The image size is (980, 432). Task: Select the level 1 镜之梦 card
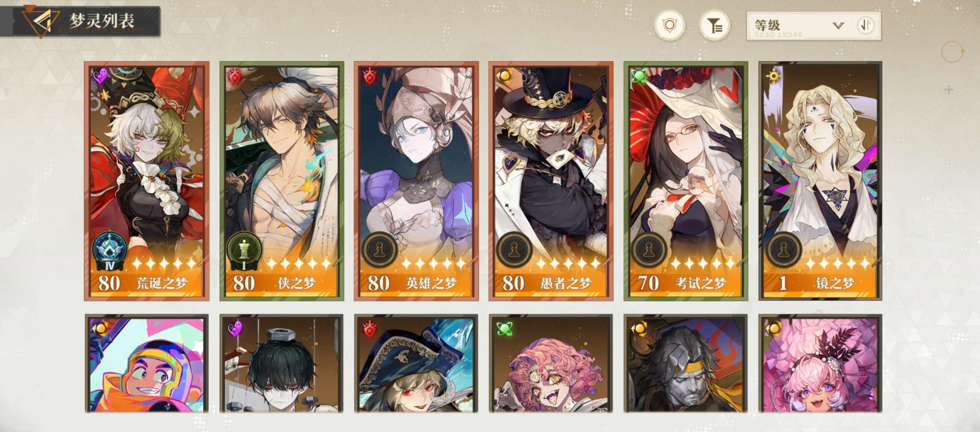(x=820, y=181)
